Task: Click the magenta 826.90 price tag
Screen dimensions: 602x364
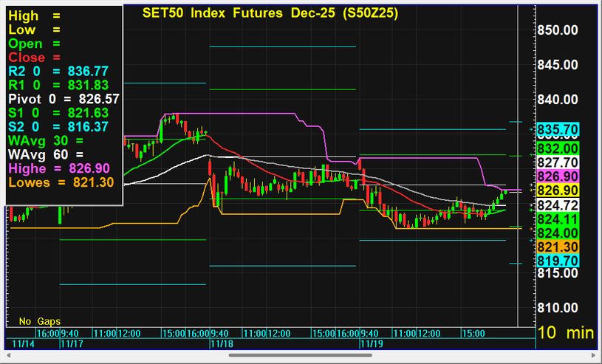Action: [557, 176]
